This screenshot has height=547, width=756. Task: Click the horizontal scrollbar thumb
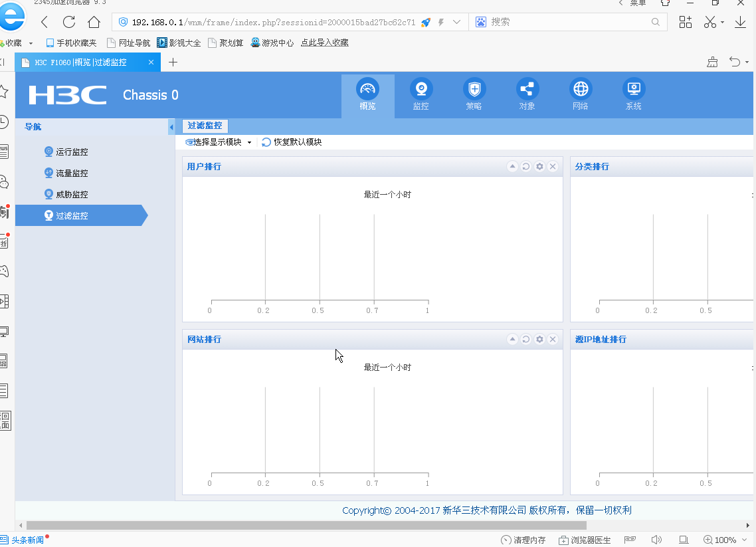pos(306,525)
